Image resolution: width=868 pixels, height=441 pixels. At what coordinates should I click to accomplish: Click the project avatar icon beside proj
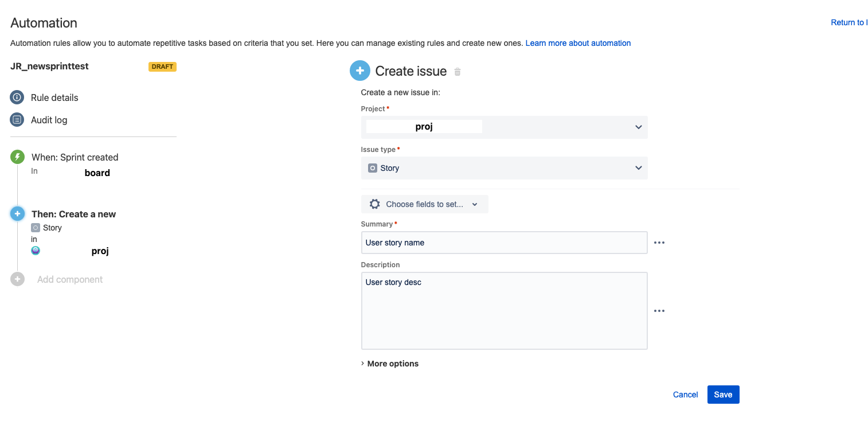tap(36, 251)
